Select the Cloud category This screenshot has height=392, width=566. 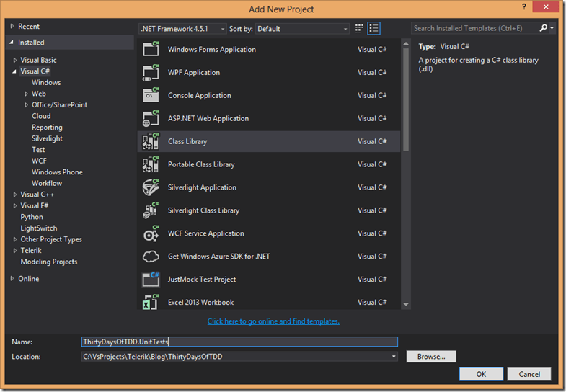pyautogui.click(x=41, y=116)
